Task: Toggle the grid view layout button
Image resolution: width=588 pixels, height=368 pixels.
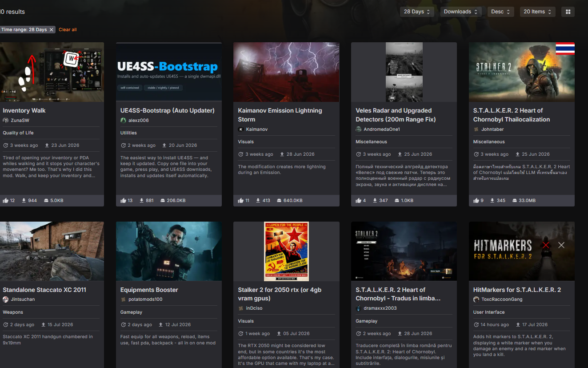Action: tap(568, 12)
